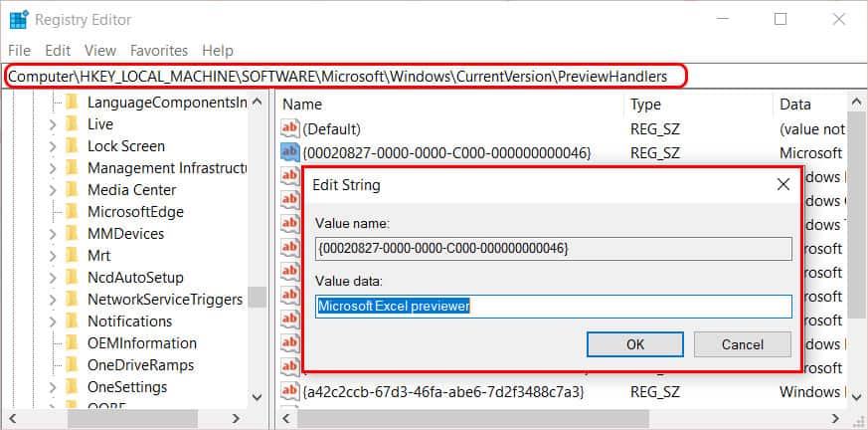Image resolution: width=868 pixels, height=430 pixels.
Task: Select the OneDriveRamps folder icon
Action: coord(72,364)
